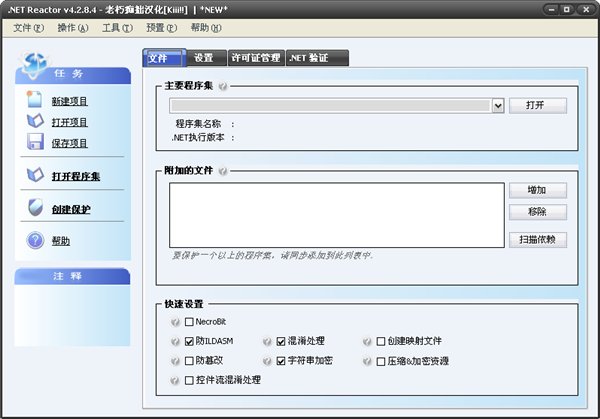The image size is (600, 419).
Task: Click the help icon beside 防篡改
Action: (x=175, y=361)
